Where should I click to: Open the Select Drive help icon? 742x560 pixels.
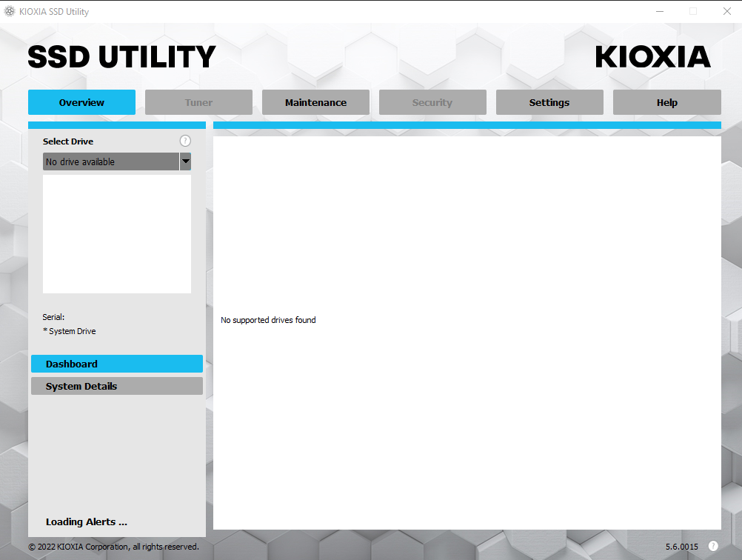point(185,141)
